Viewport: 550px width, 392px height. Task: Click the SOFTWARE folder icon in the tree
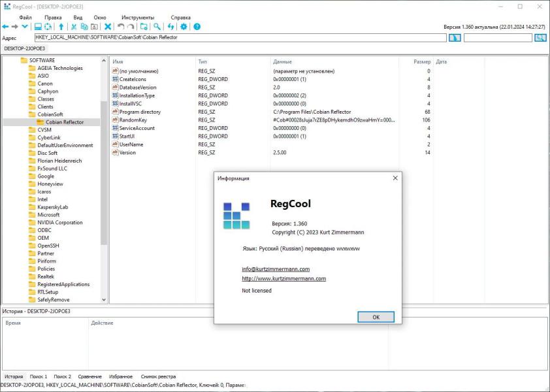click(24, 60)
